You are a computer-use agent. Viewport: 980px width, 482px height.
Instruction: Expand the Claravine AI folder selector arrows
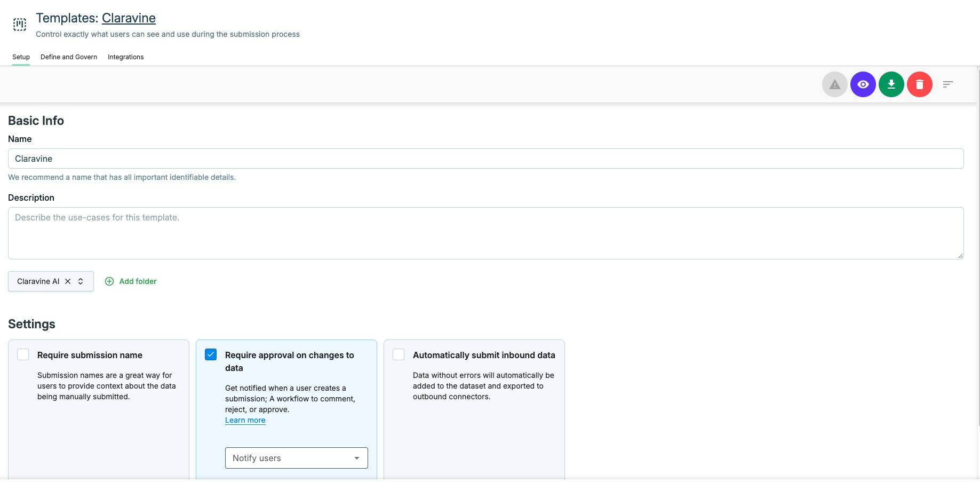point(81,281)
